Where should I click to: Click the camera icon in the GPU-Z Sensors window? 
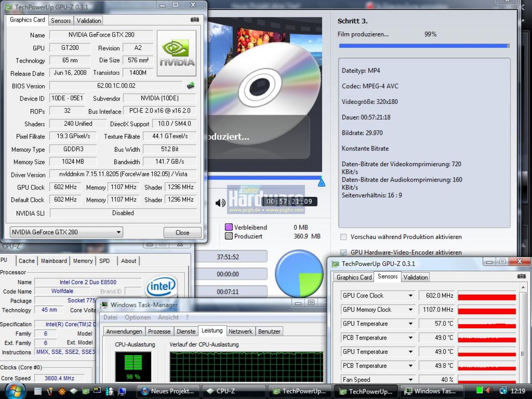[x=521, y=276]
